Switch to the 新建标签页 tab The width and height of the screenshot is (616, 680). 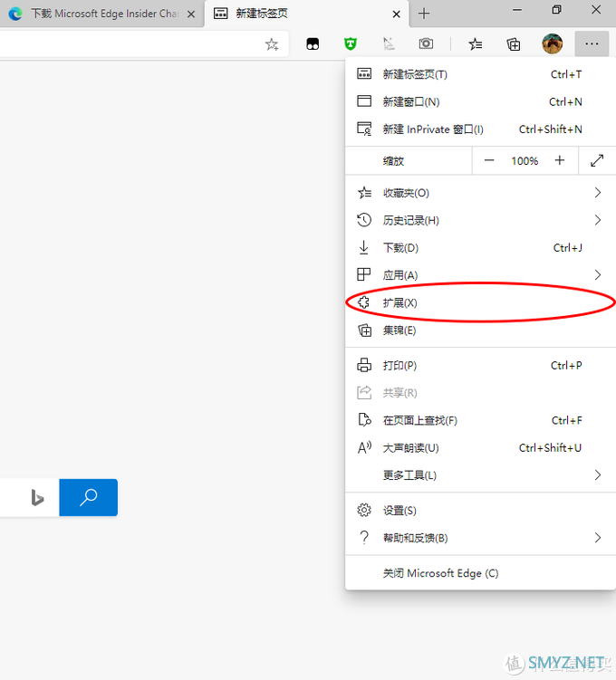pyautogui.click(x=307, y=14)
